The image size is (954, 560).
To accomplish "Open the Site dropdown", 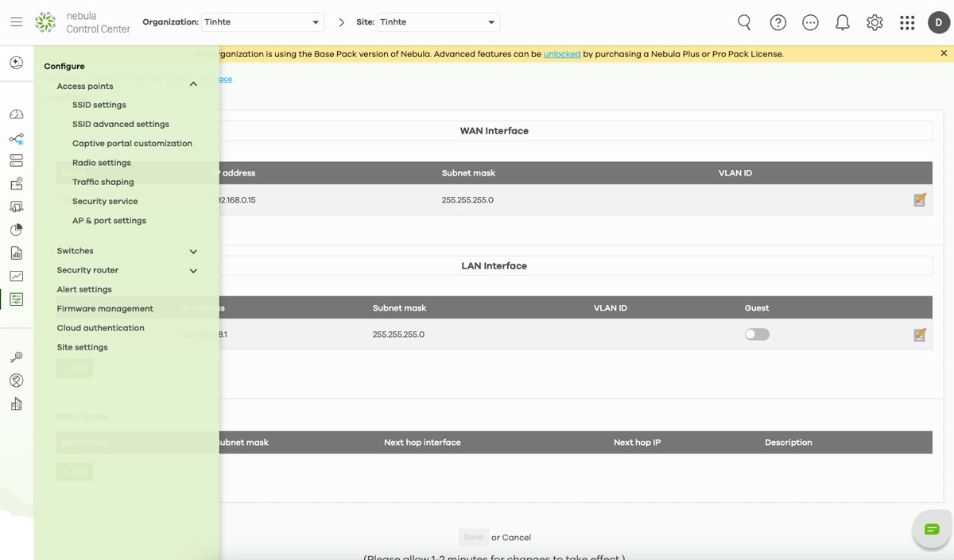I will coord(438,22).
